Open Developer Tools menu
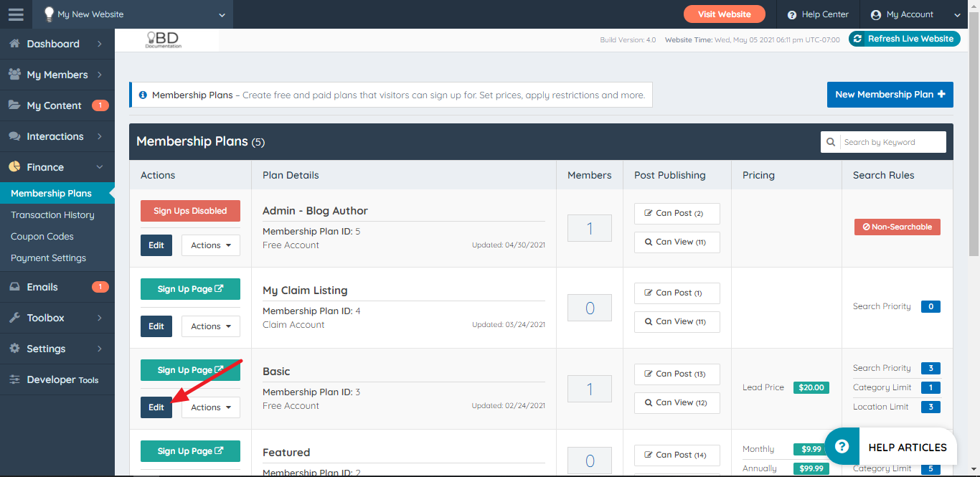The image size is (980, 477). (x=57, y=379)
